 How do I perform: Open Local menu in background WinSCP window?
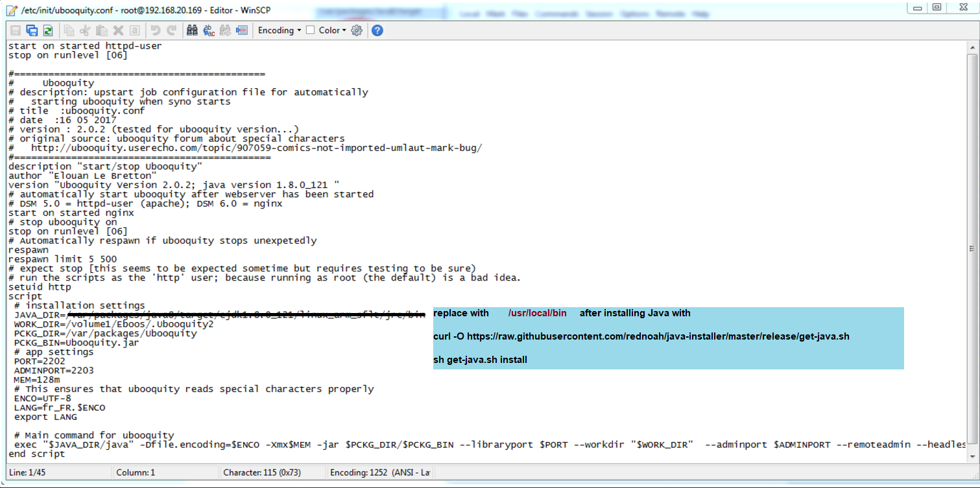tap(469, 14)
